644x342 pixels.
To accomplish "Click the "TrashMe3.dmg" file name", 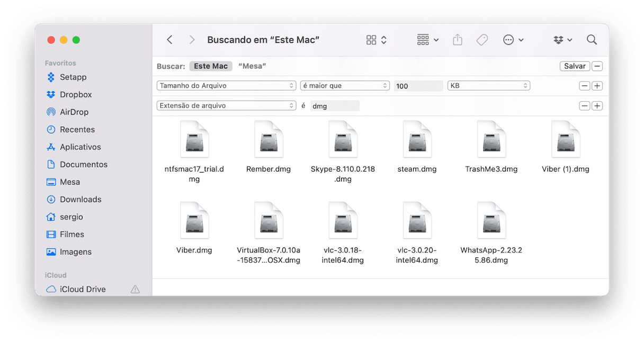I will point(491,169).
